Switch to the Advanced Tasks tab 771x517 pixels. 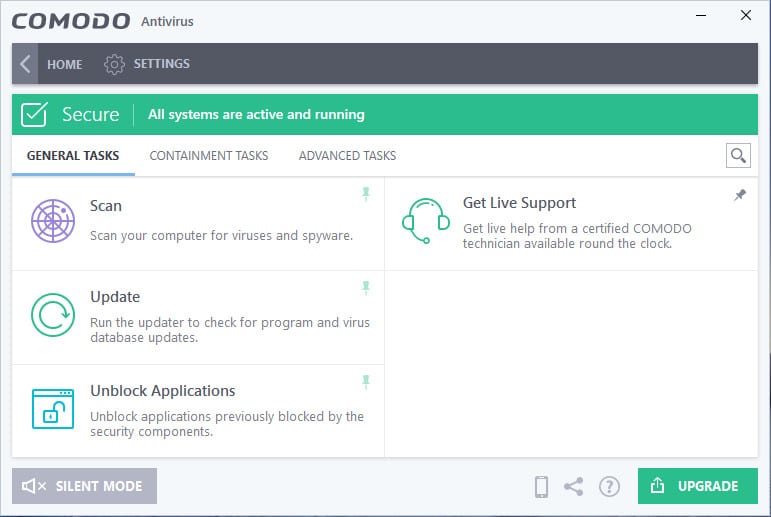[347, 156]
